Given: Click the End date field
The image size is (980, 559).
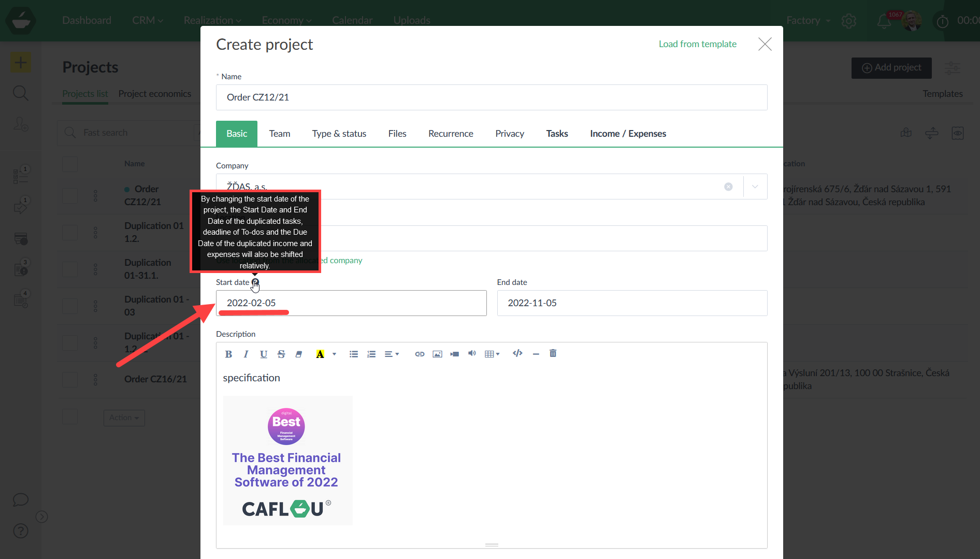Looking at the screenshot, I should tap(632, 303).
